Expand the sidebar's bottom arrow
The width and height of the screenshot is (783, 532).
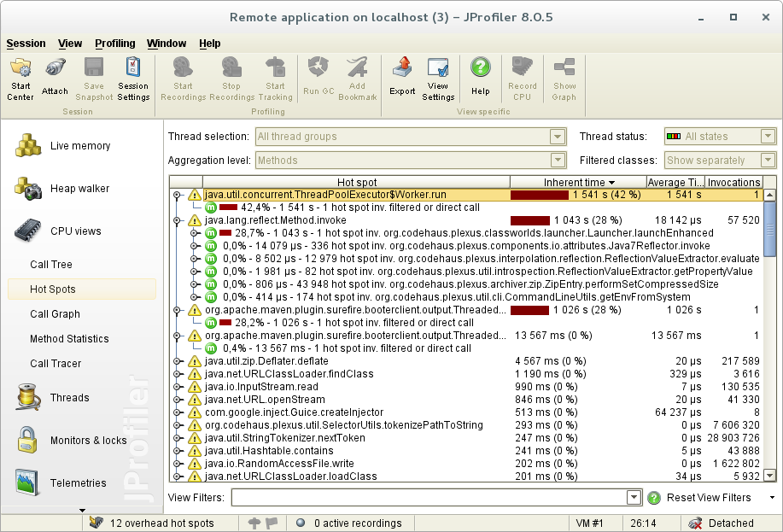(x=82, y=510)
